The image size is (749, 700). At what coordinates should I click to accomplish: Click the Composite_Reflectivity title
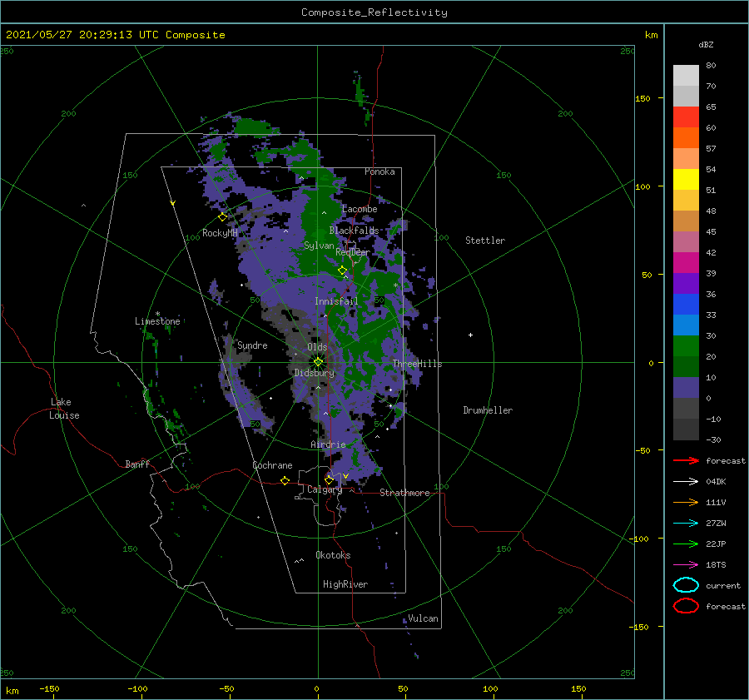point(374,12)
